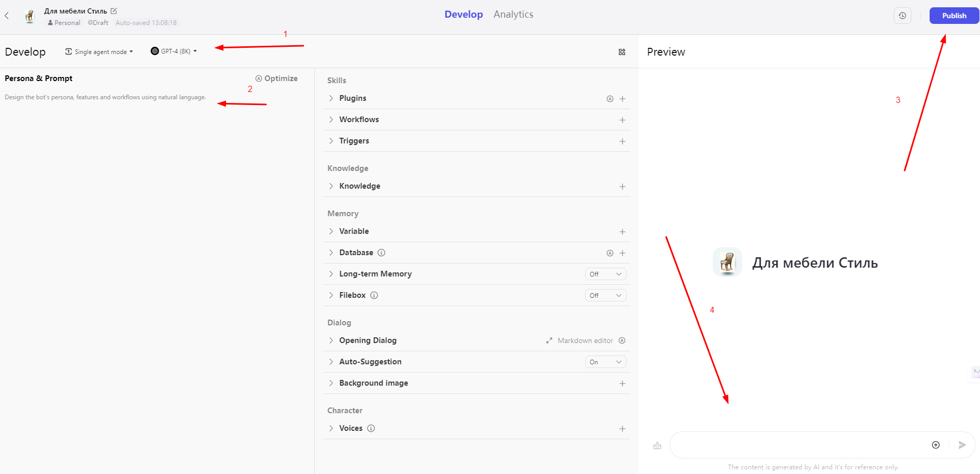Click Optimize for Persona & Prompt
This screenshot has height=474, width=980.
click(276, 78)
